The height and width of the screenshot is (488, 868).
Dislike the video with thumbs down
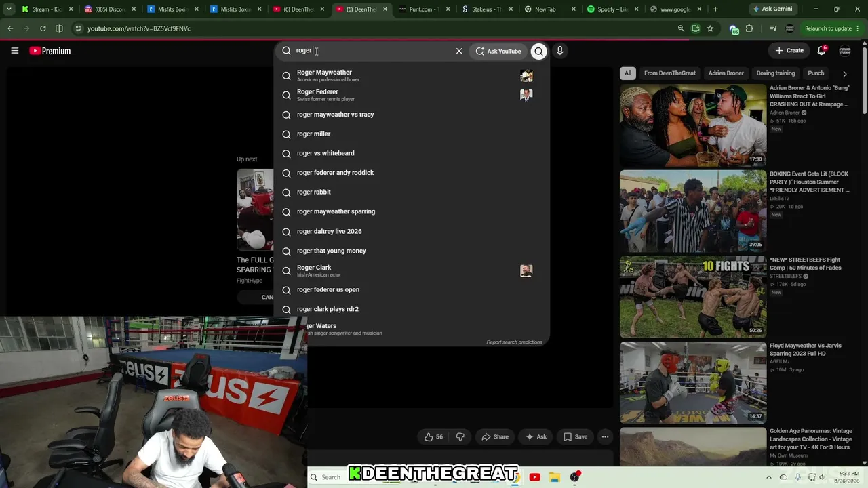click(x=460, y=437)
